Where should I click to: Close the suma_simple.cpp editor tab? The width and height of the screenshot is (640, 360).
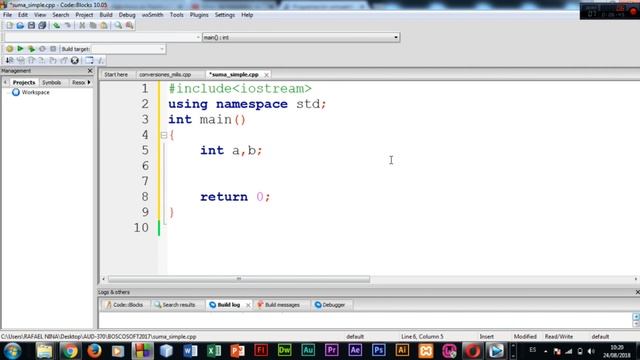pyautogui.click(x=266, y=75)
